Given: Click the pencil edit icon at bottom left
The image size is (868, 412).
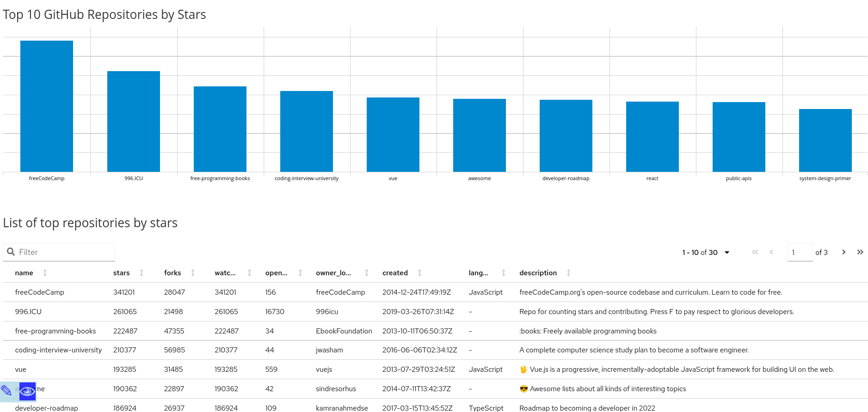Looking at the screenshot, I should tap(6, 391).
